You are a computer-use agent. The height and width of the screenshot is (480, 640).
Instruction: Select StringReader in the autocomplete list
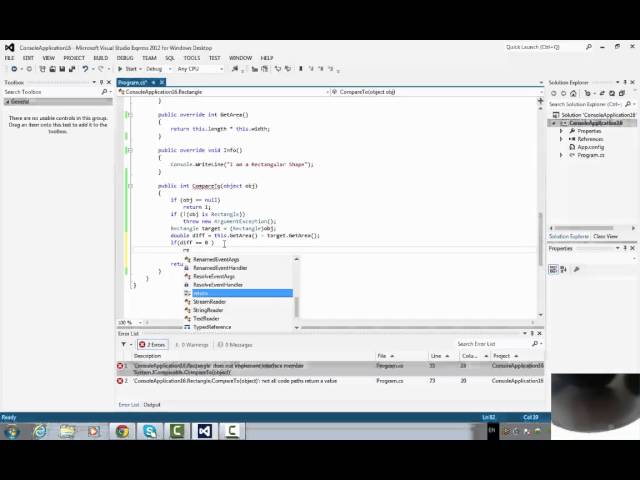[210, 310]
